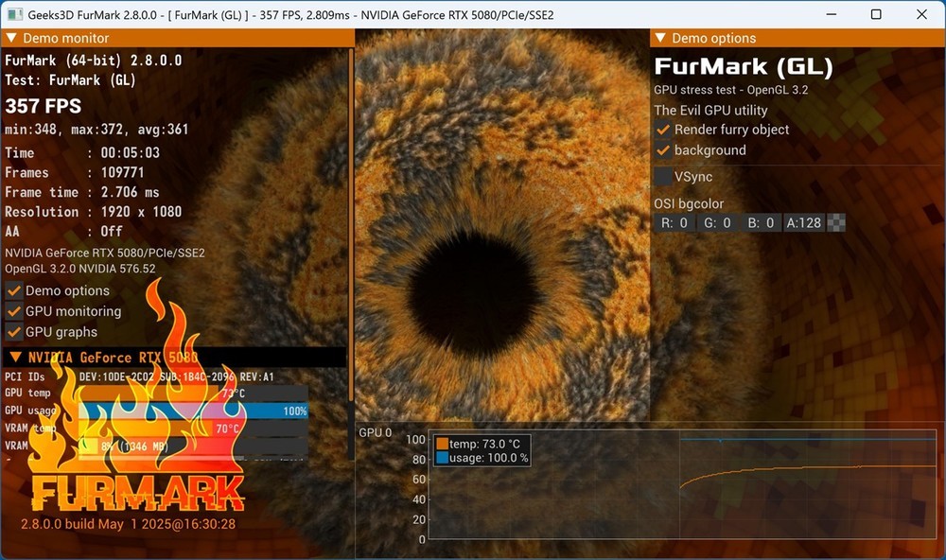
Task: Click the Test: FurMark (GL) line
Action: (x=70, y=80)
